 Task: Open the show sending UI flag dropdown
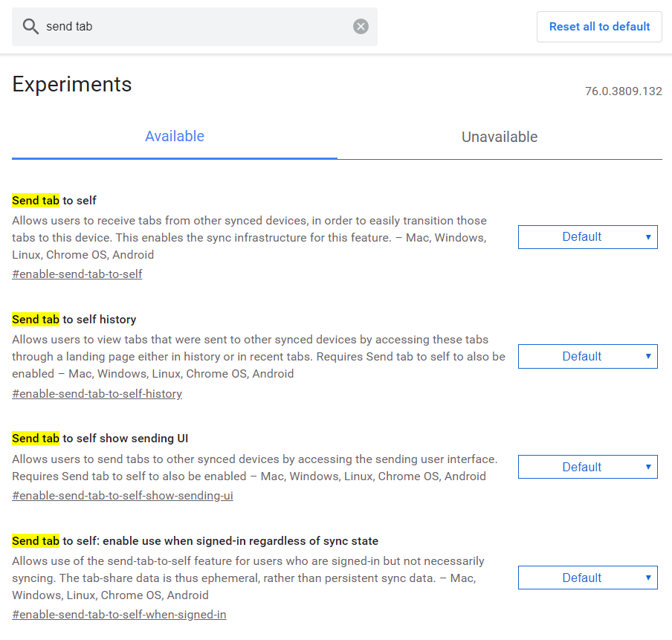tap(587, 467)
